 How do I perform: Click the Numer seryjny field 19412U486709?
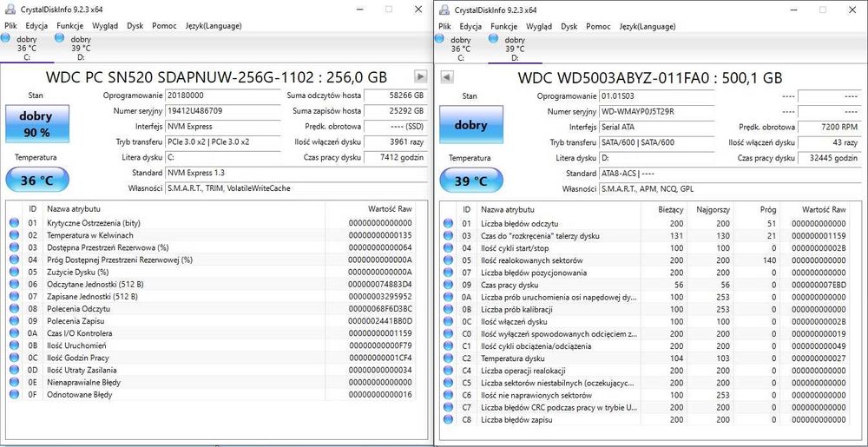[222, 110]
